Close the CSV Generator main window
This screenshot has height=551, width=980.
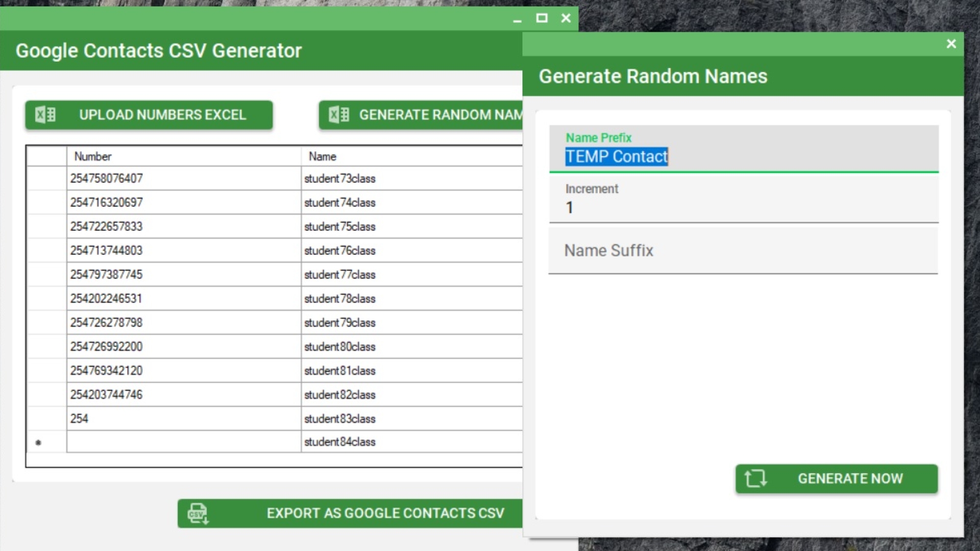point(566,18)
